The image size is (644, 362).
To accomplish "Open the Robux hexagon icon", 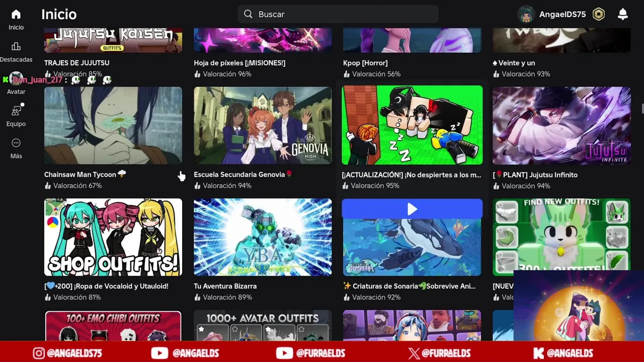I will coord(599,15).
